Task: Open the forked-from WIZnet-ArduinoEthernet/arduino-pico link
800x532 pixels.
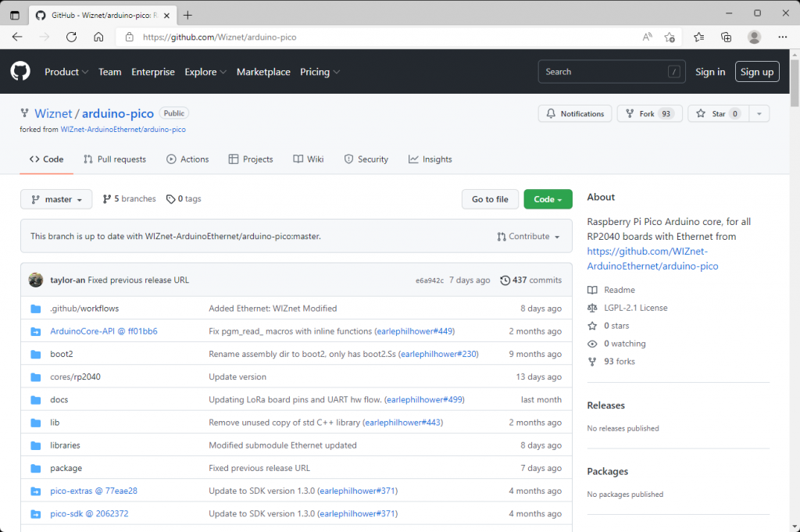Action: point(123,130)
